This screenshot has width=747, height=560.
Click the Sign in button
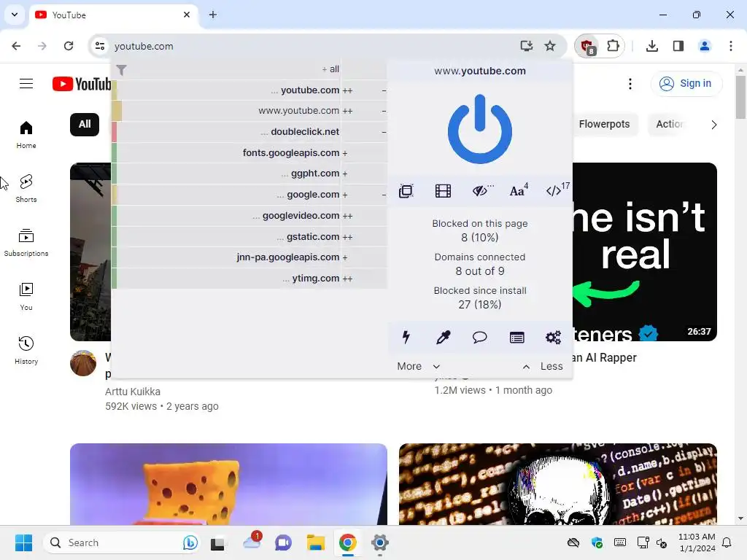(686, 83)
